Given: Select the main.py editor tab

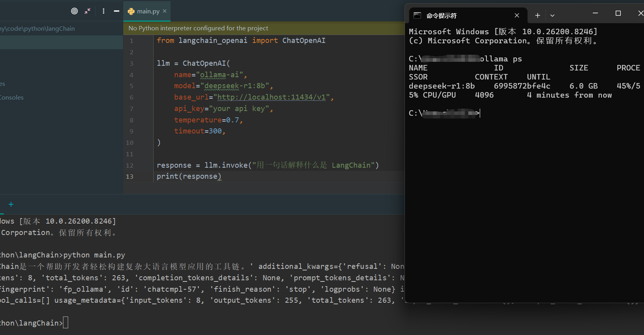Looking at the screenshot, I should coord(148,11).
